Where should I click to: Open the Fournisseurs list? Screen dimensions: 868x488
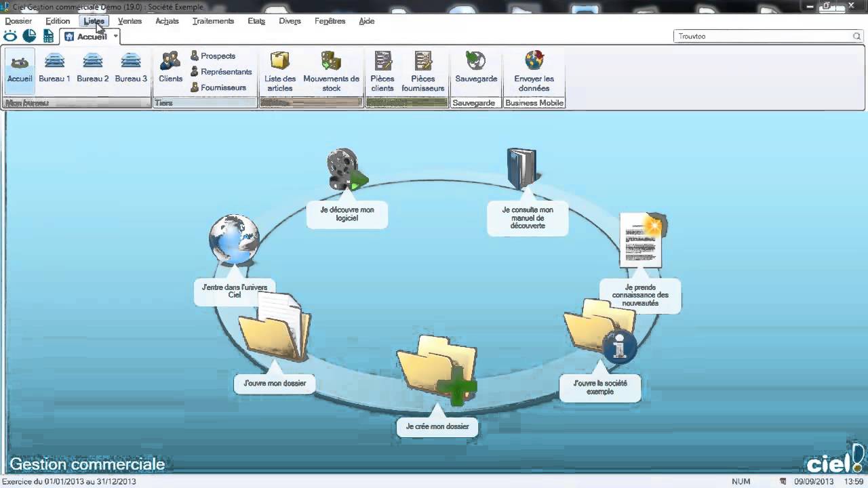[218, 87]
